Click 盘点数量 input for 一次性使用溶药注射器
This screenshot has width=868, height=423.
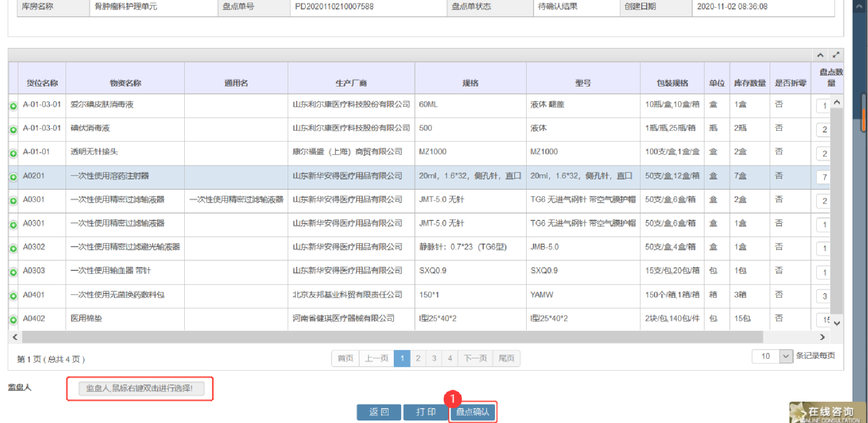click(824, 177)
